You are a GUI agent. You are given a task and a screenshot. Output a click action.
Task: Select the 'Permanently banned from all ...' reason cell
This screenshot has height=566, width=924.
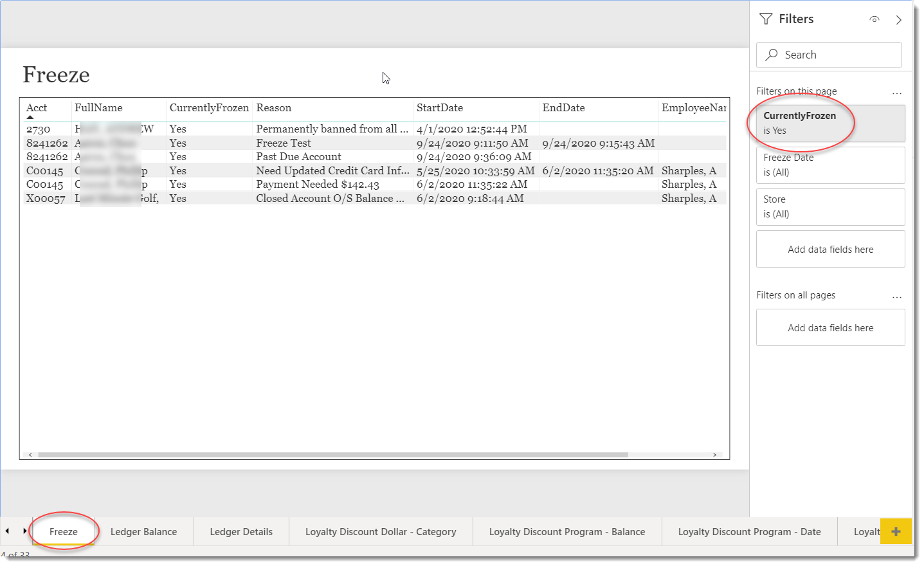pyautogui.click(x=332, y=129)
